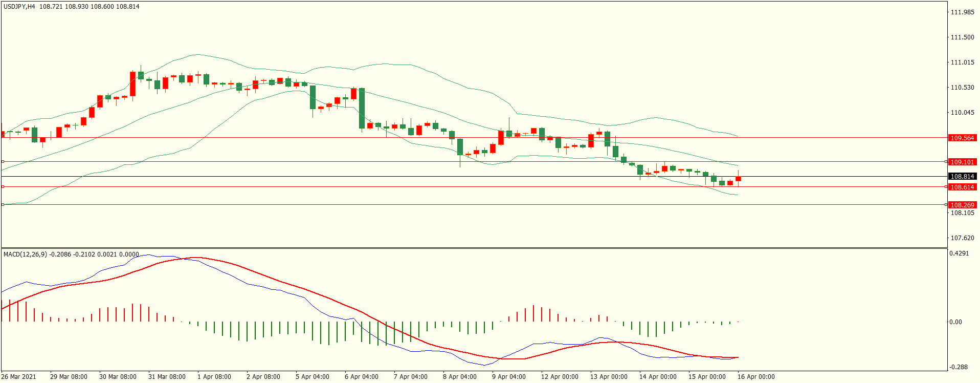Select the left handle of the 108.269 line
The height and width of the screenshot is (383, 980).
point(3,205)
